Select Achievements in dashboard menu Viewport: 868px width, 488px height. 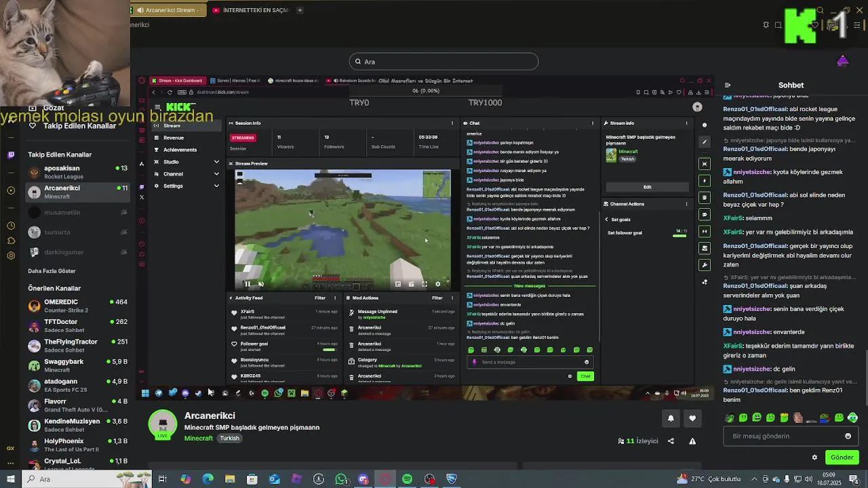[186, 150]
